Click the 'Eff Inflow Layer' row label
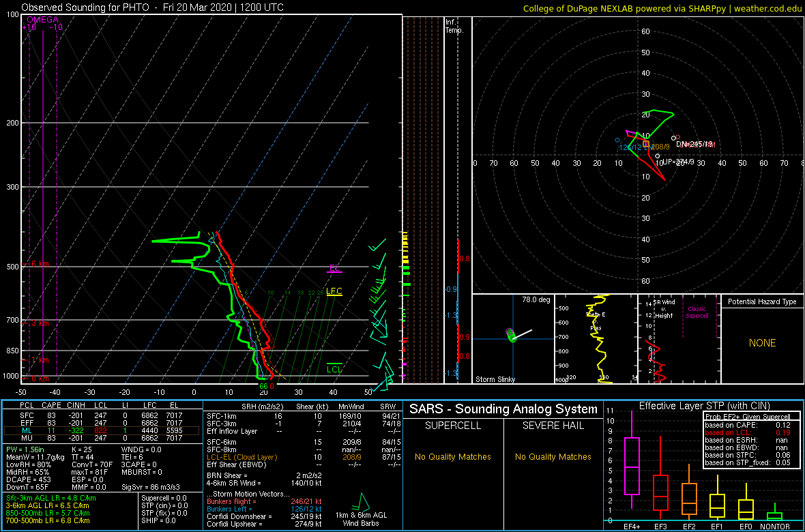The width and height of the screenshot is (805, 532). tap(233, 431)
